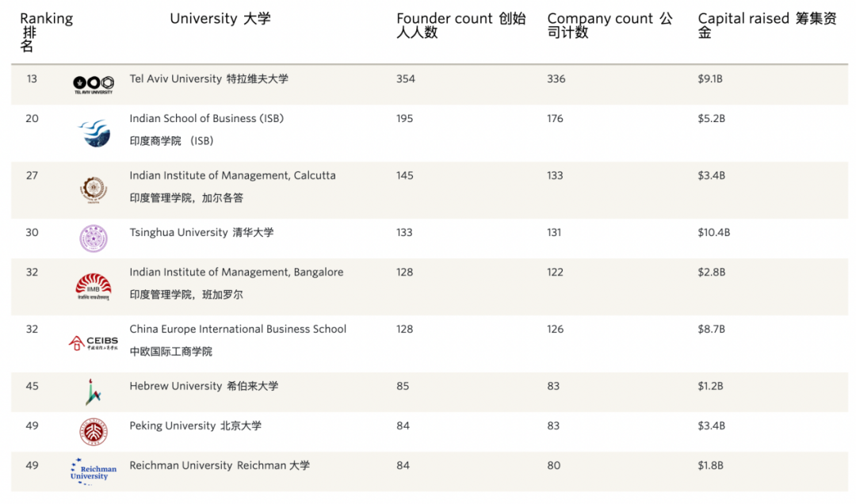This screenshot has height=504, width=856.
Task: Click the Tel Aviv University logo
Action: tap(94, 85)
